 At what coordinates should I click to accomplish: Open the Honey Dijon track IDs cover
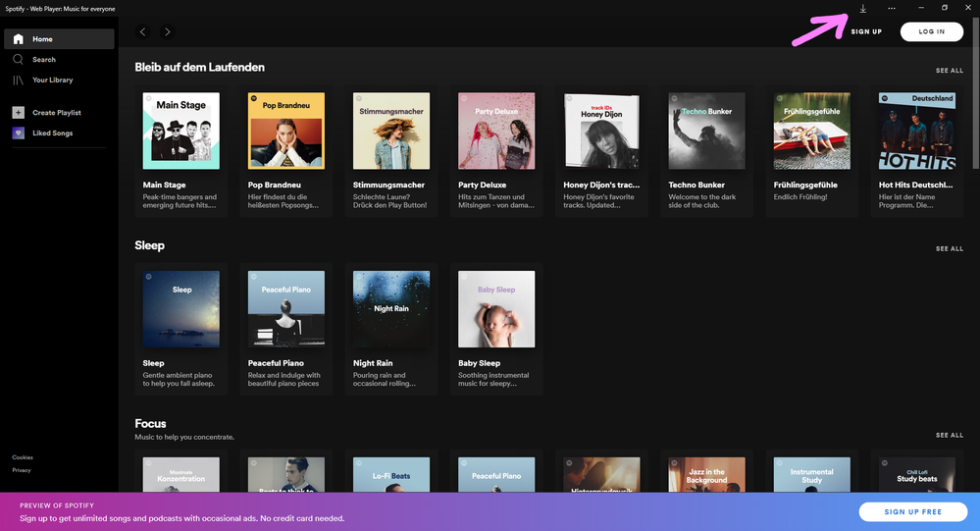pyautogui.click(x=601, y=131)
